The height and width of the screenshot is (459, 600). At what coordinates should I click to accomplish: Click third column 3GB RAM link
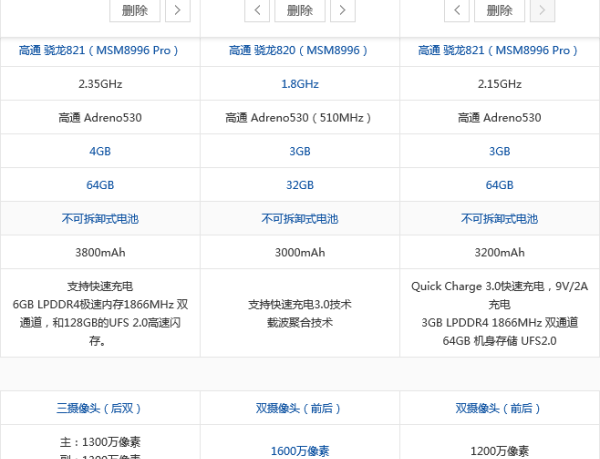click(x=500, y=151)
